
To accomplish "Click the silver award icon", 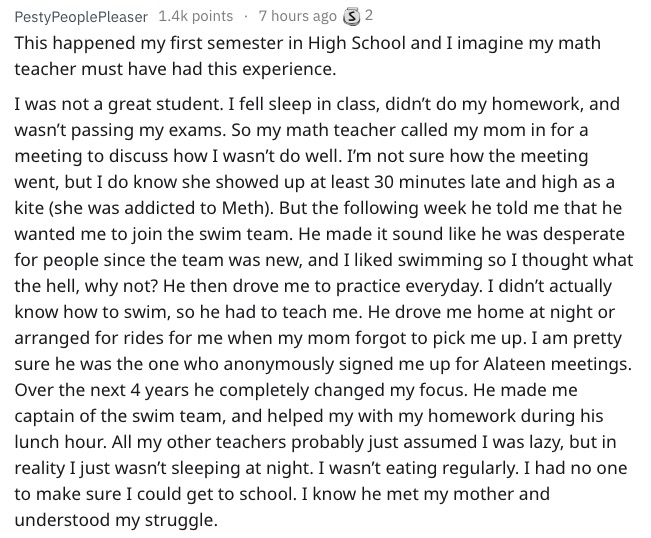I will pyautogui.click(x=351, y=17).
